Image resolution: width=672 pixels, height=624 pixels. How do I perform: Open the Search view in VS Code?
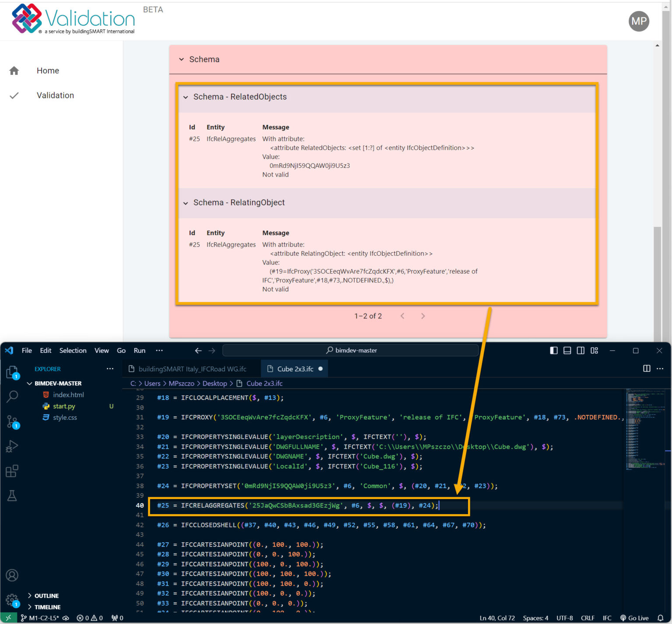[12, 397]
